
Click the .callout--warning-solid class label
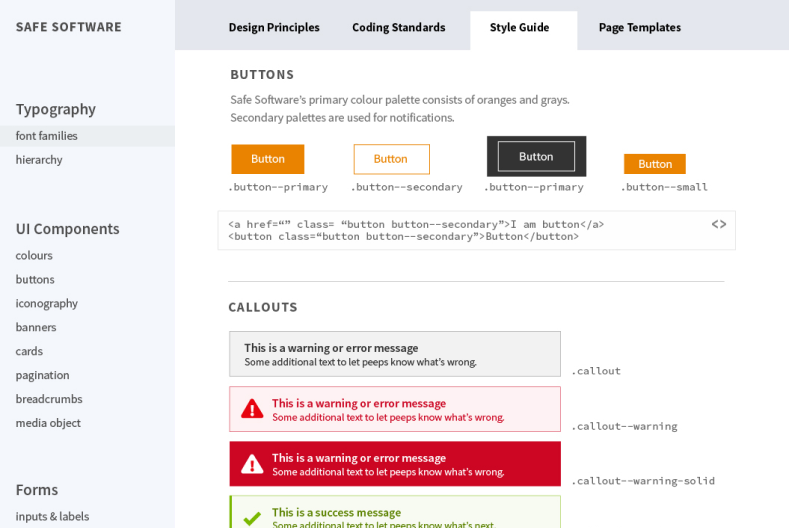pyautogui.click(x=643, y=481)
